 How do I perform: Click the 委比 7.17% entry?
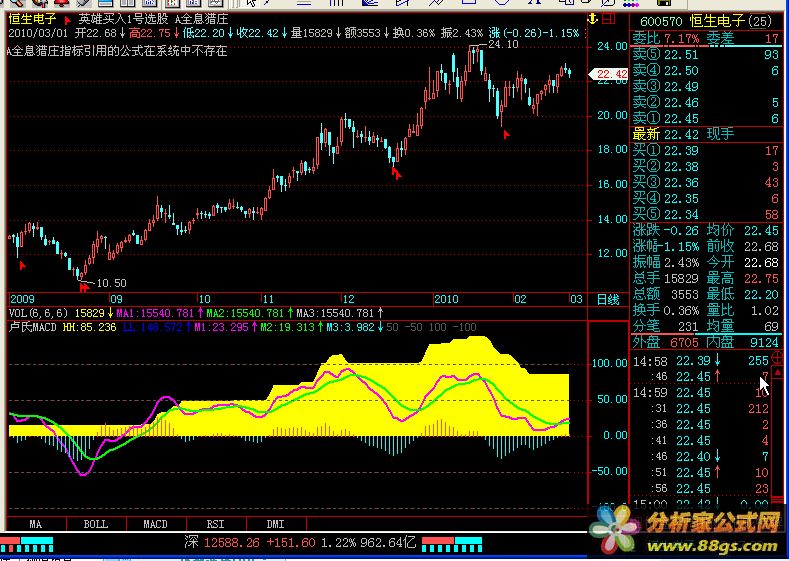point(666,38)
